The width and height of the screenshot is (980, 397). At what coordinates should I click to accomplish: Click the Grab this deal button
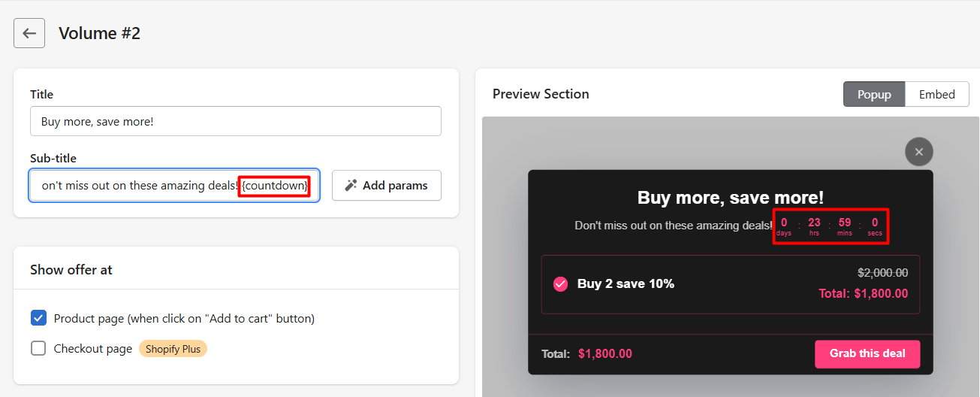(x=867, y=353)
